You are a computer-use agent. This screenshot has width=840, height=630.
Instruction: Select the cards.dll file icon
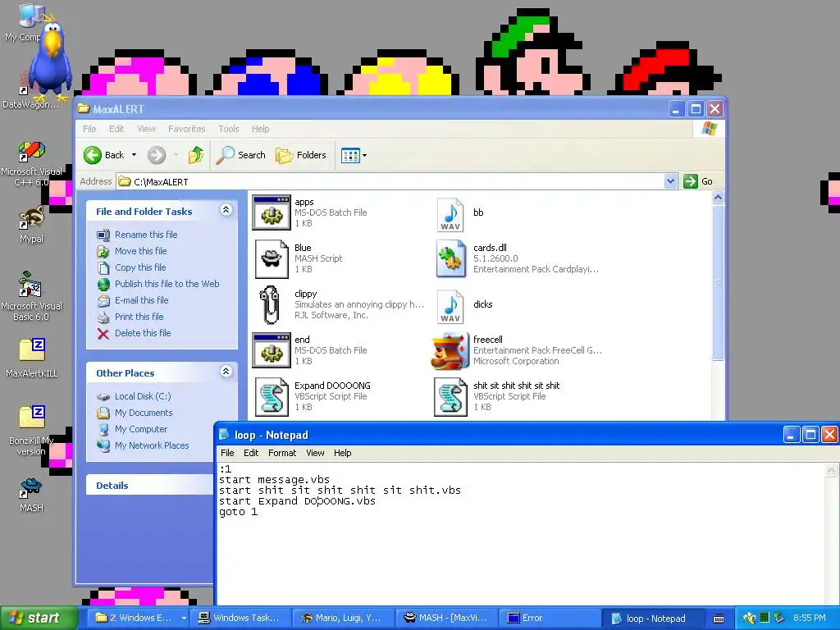[450, 258]
